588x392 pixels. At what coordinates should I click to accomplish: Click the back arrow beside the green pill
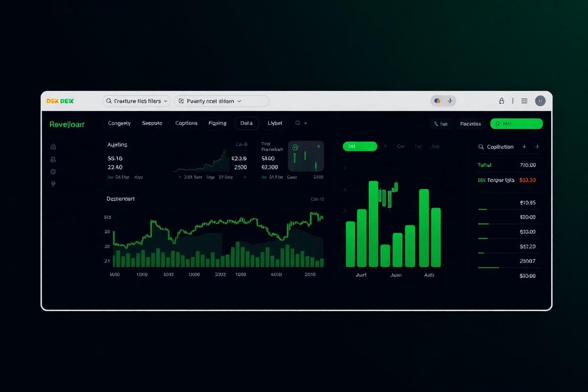coord(386,146)
